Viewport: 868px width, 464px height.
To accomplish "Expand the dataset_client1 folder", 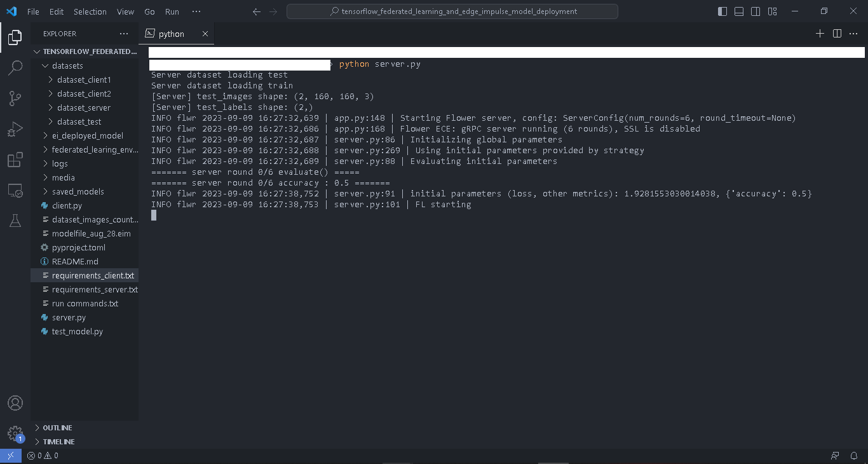I will (x=85, y=79).
